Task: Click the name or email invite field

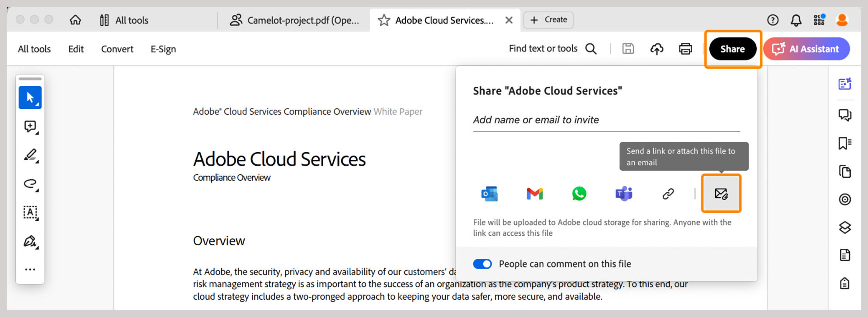Action: [x=606, y=120]
